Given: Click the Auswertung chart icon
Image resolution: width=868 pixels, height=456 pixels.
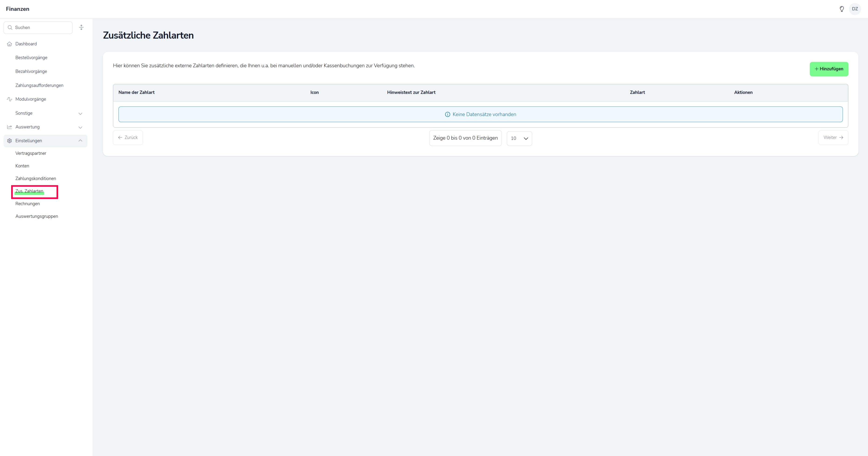Looking at the screenshot, I should coord(9,127).
